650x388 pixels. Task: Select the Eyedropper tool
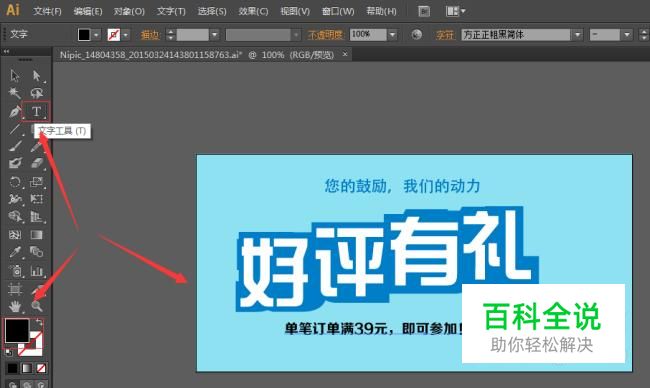[15, 252]
